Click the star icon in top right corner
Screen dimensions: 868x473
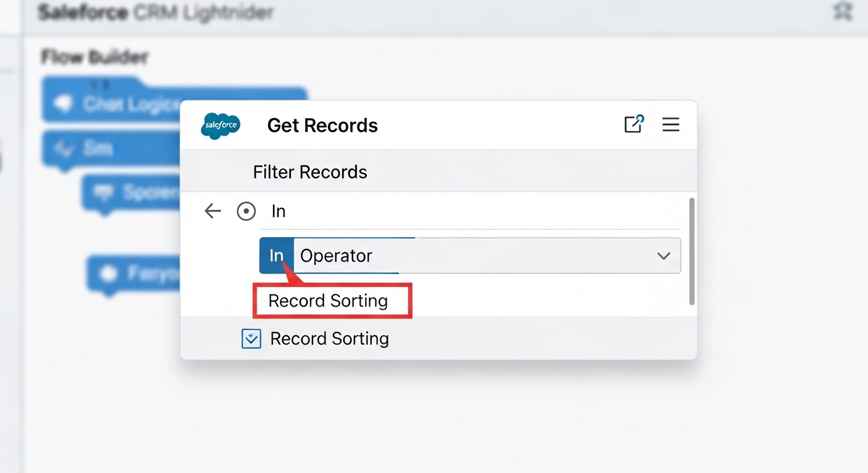[842, 10]
